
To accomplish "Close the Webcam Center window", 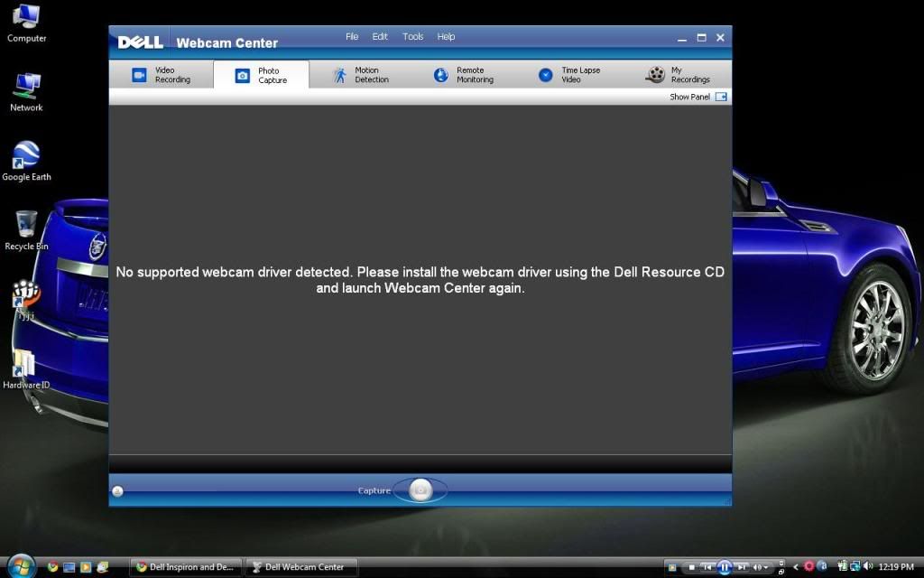I will [720, 38].
